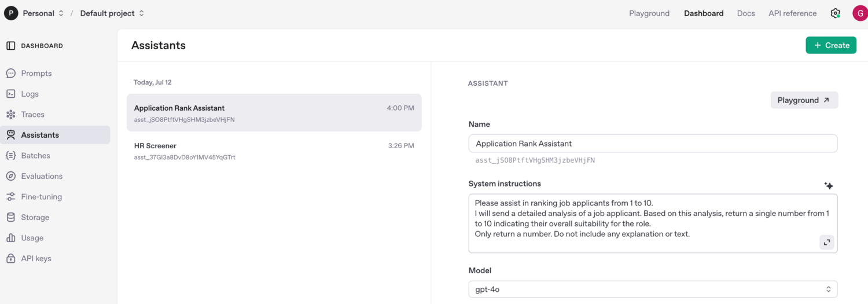The height and width of the screenshot is (304, 868).
Task: Open the Model gpt-4o dropdown
Action: [x=653, y=289]
